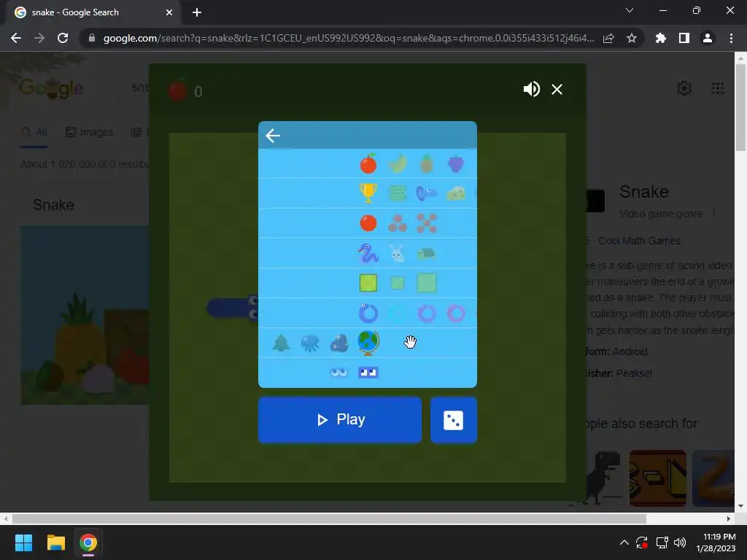Close the snake - Google Search tab
This screenshot has height=560, width=747.
point(169,12)
